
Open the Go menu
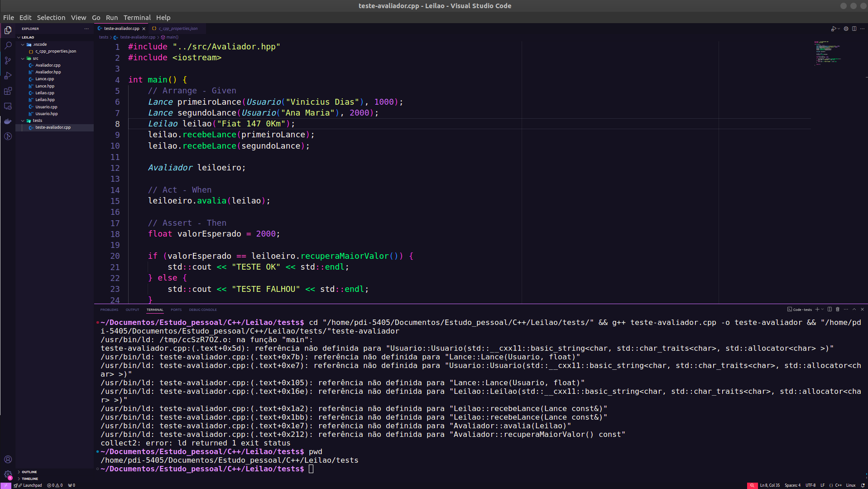coord(96,18)
